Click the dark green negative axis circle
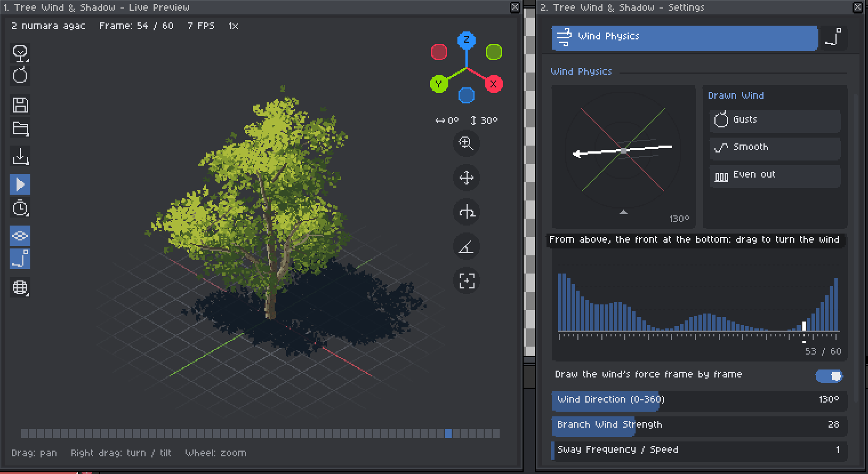 point(494,52)
